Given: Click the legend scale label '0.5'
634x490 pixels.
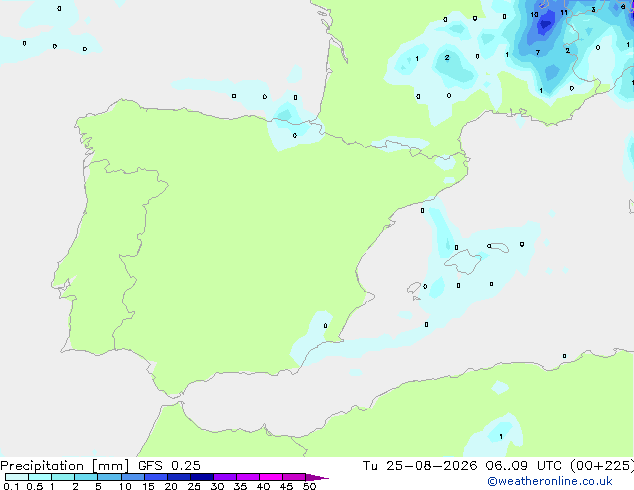Looking at the screenshot, I should 35,486.
